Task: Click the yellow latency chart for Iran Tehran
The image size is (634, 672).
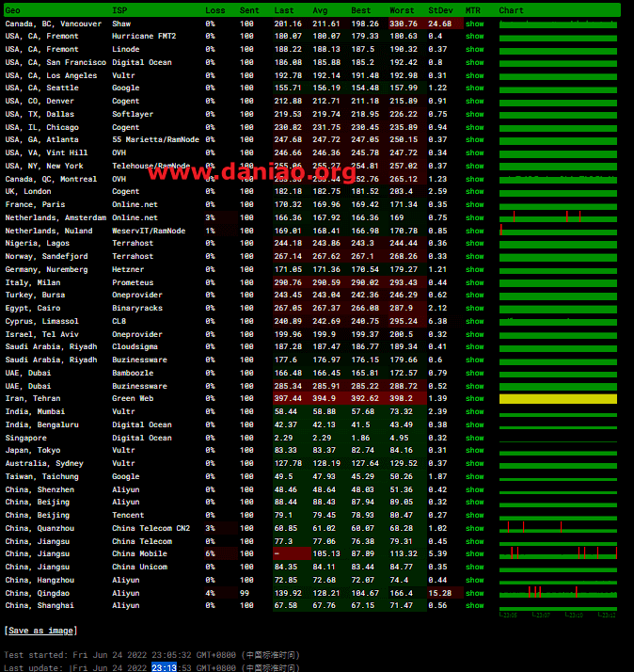Action: 558,399
